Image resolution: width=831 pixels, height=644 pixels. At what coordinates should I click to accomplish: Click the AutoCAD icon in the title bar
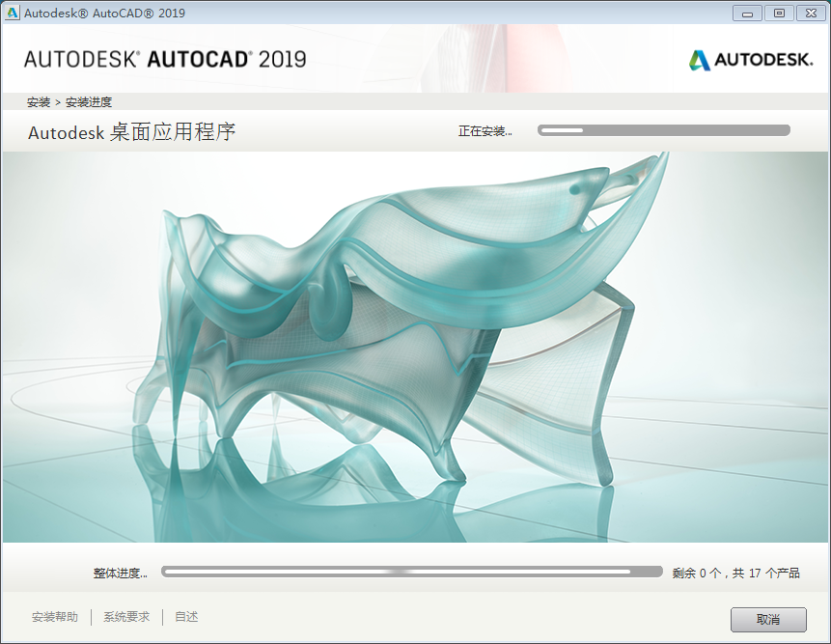(13, 13)
